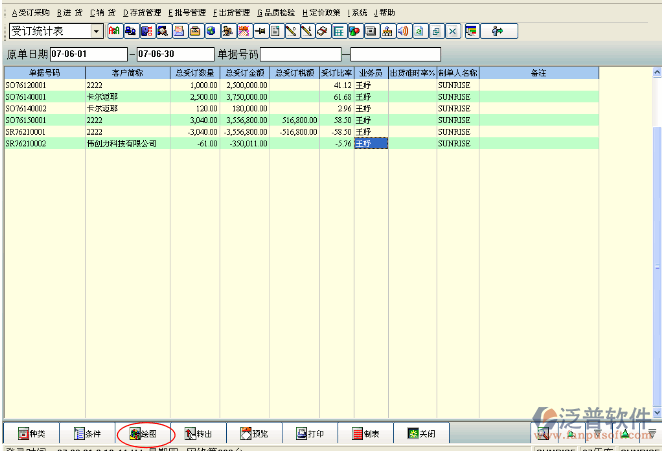Viewport: 662px width, 451px height.
Task: Open the 帮助 help menu
Action: [x=381, y=12]
